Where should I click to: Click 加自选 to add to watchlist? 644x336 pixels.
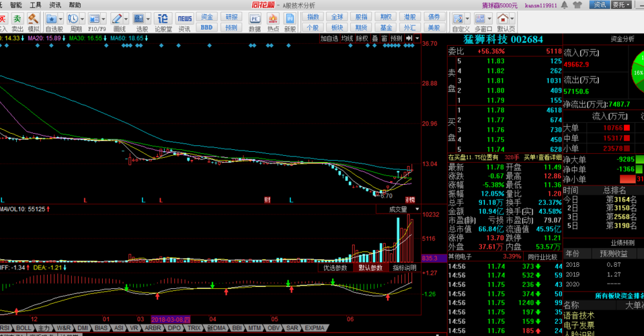[x=329, y=38]
